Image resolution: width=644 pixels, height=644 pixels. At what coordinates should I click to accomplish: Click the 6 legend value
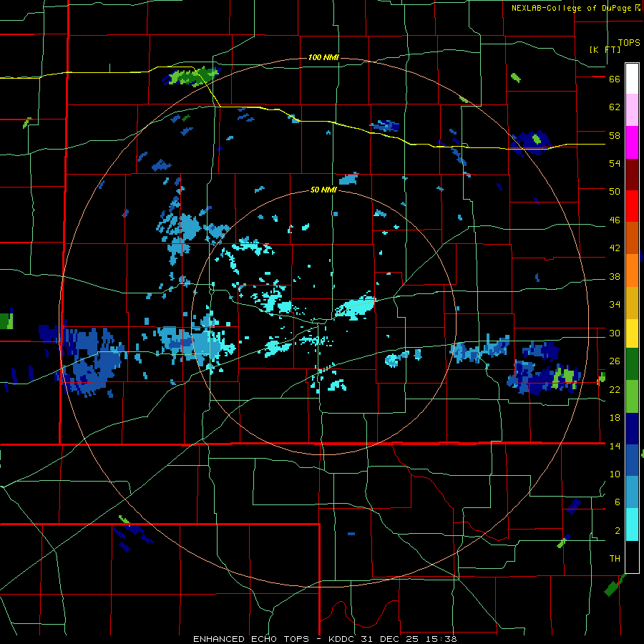(x=618, y=502)
